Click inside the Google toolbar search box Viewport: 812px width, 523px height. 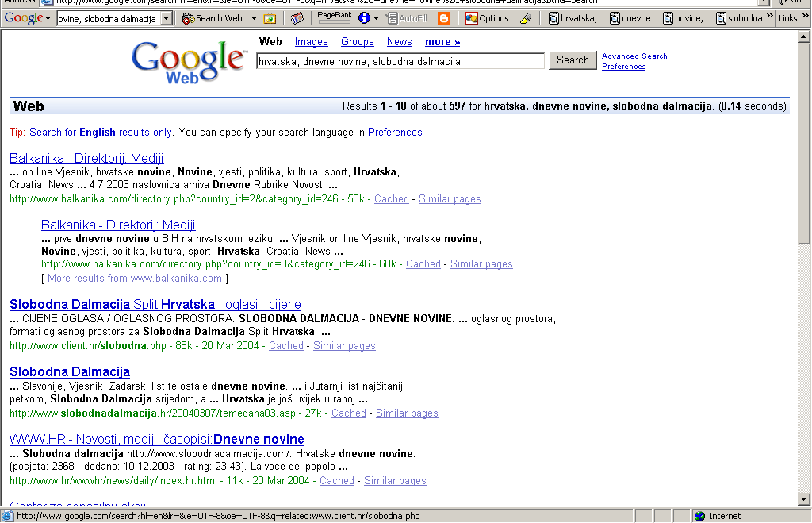pyautogui.click(x=108, y=19)
